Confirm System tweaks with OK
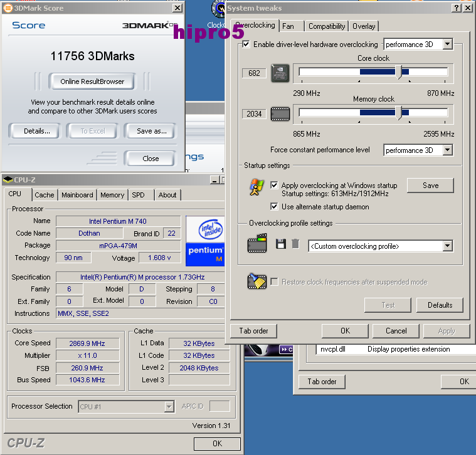The image size is (476, 455). pos(345,331)
